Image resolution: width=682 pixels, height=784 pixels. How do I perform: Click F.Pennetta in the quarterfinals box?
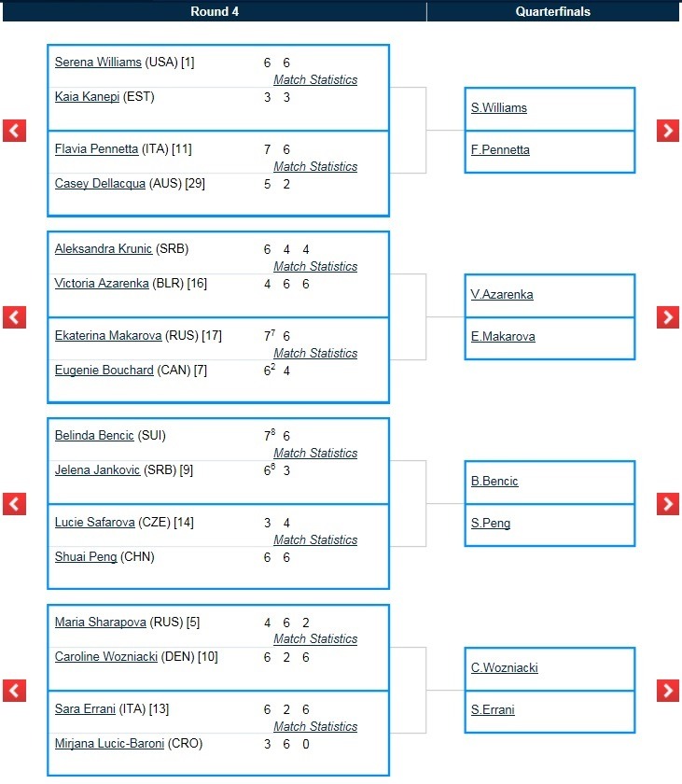(x=500, y=149)
